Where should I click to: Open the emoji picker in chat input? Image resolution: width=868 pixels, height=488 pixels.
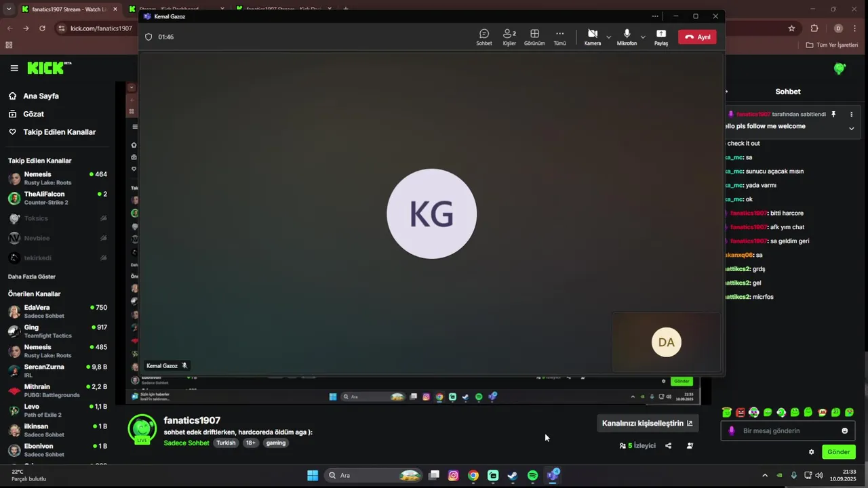[x=844, y=430]
